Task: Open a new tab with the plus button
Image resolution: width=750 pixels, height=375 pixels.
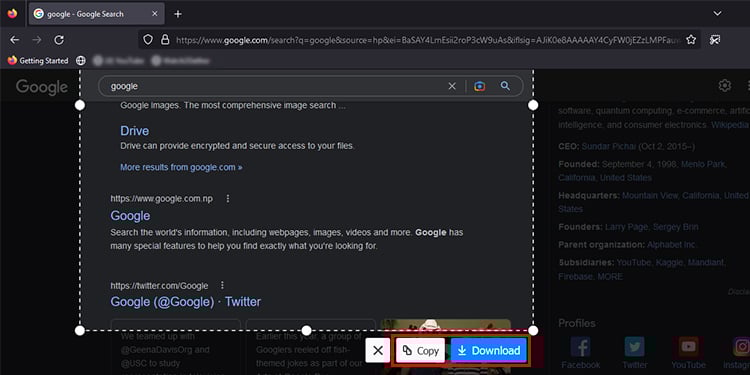Action: coord(178,14)
